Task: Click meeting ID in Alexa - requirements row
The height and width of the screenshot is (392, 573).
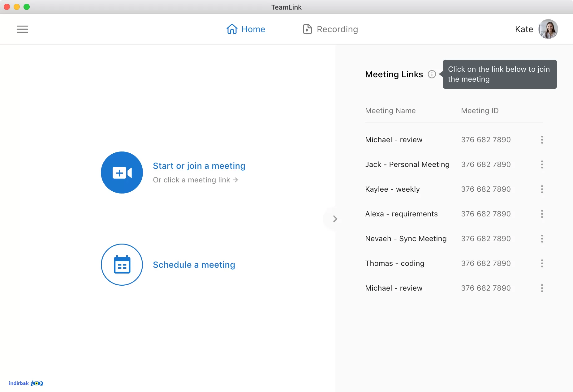Action: coord(486,214)
